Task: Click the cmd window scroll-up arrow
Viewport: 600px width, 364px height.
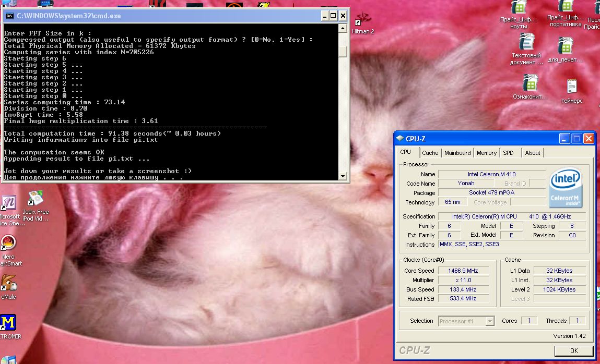Action: click(343, 28)
